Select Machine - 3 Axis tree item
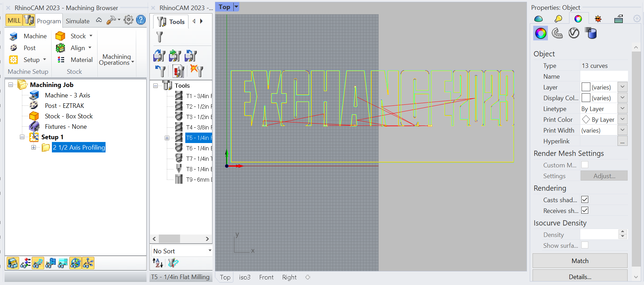 67,95
